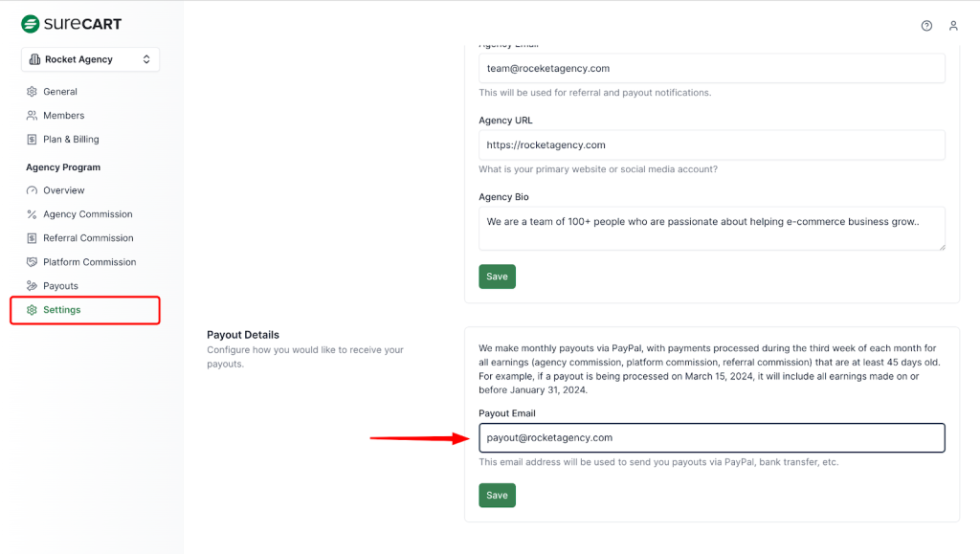Click the Agency Email input box
Screen dimensions: 980x554
711,69
